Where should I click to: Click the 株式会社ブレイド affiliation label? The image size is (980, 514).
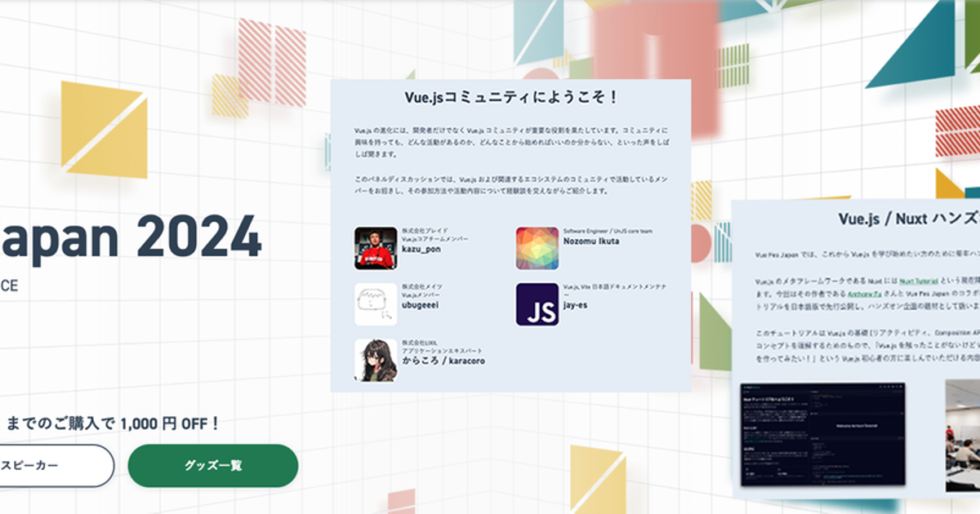tap(425, 231)
